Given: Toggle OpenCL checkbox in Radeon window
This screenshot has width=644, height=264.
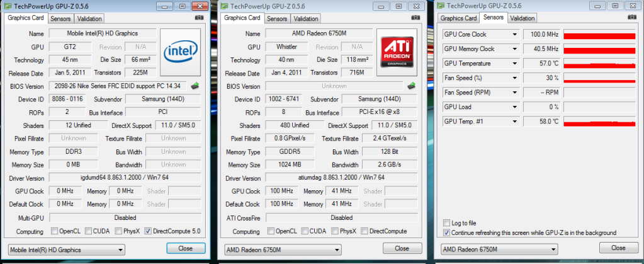Looking at the screenshot, I should click(x=271, y=231).
